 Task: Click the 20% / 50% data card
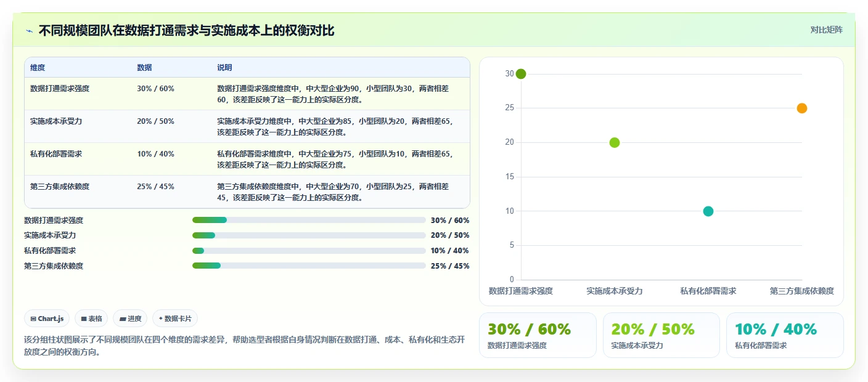point(661,335)
